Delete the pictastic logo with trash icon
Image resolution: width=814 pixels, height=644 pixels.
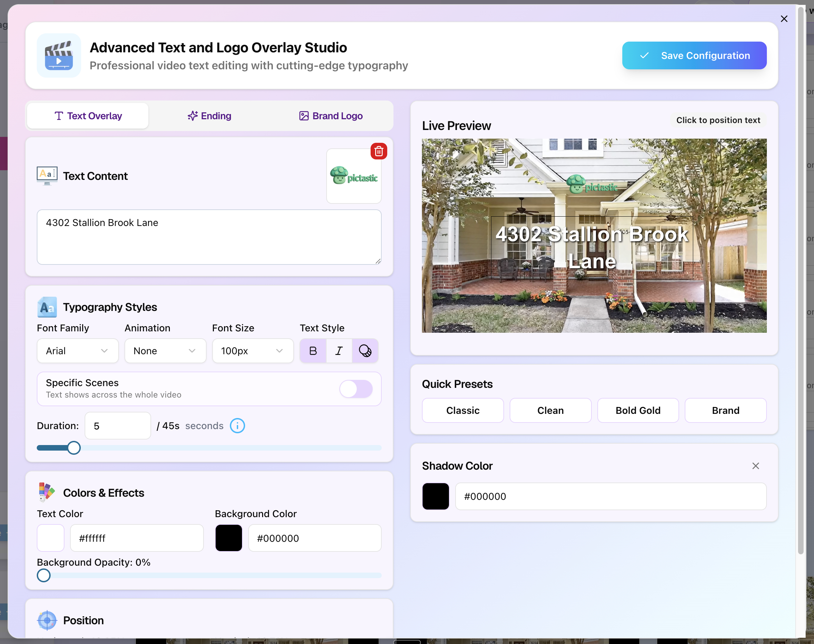point(379,151)
